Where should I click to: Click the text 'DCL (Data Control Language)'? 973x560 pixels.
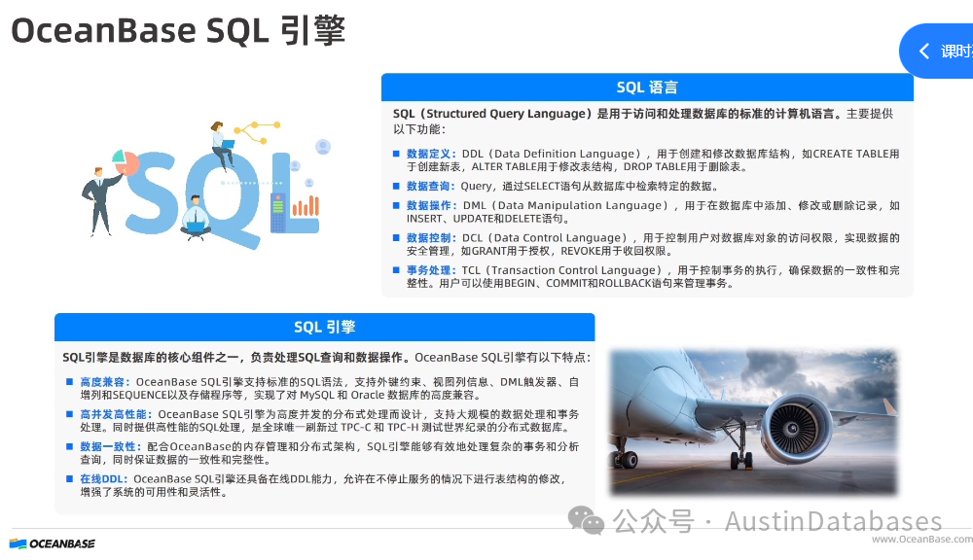547,237
